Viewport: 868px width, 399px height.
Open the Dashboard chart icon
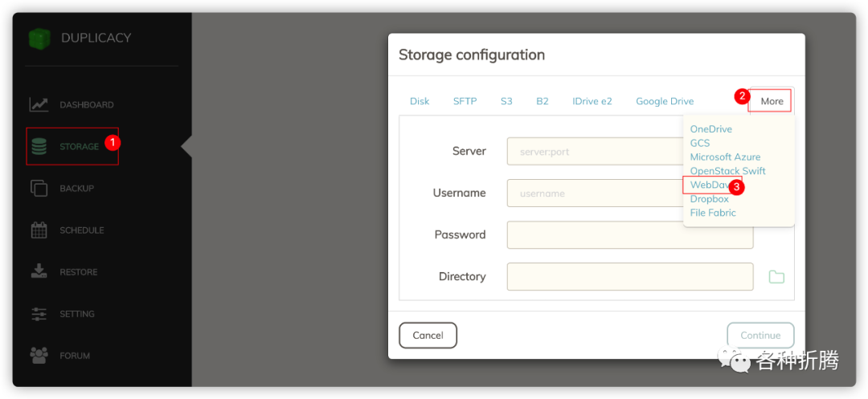39,104
